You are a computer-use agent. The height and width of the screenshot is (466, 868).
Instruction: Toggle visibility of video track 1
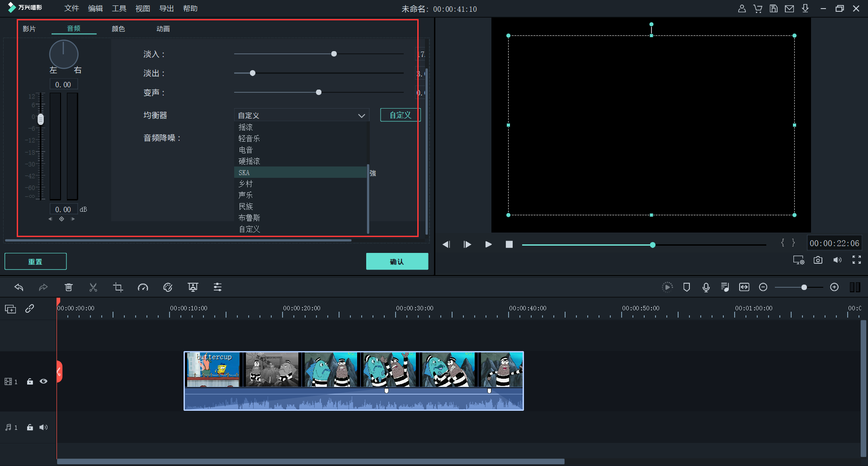(43, 381)
